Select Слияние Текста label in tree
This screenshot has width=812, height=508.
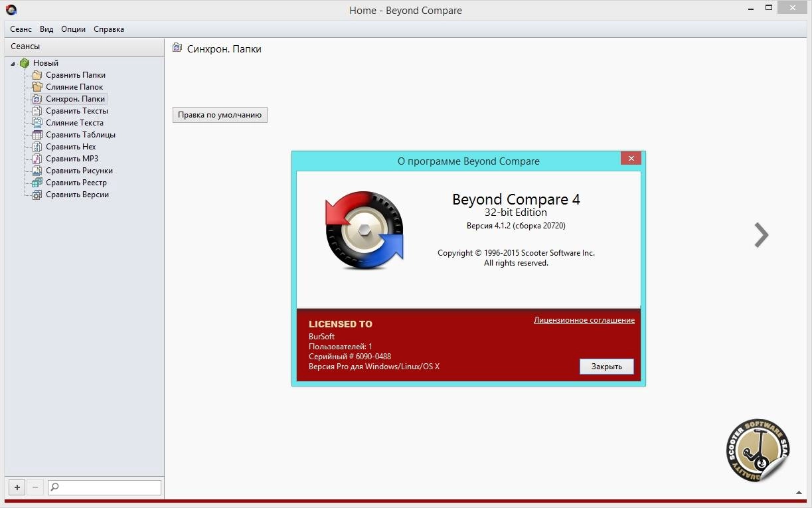point(74,123)
